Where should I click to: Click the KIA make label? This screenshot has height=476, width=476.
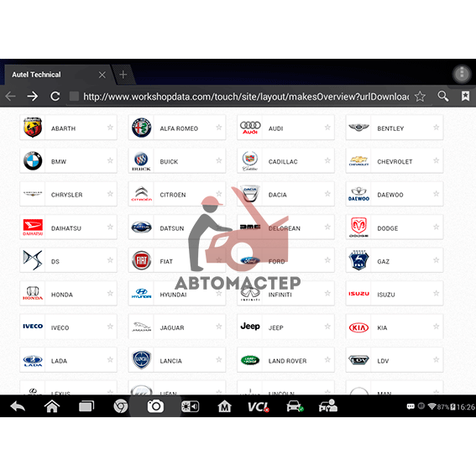[382, 328]
